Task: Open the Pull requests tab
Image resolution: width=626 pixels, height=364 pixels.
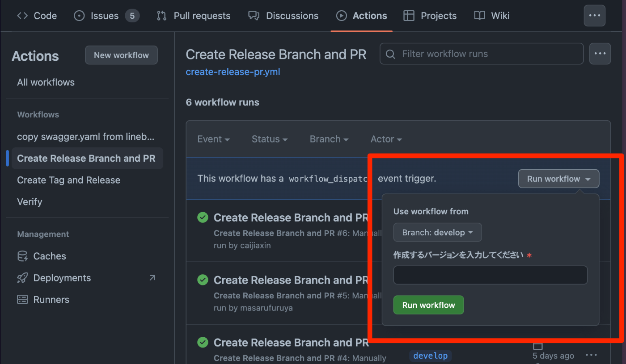Action: pyautogui.click(x=193, y=16)
